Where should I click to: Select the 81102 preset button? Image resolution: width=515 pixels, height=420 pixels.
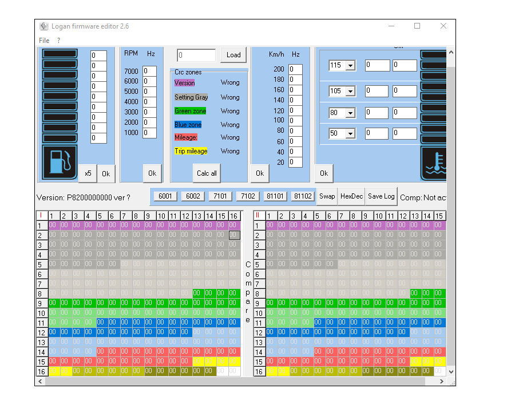303,196
